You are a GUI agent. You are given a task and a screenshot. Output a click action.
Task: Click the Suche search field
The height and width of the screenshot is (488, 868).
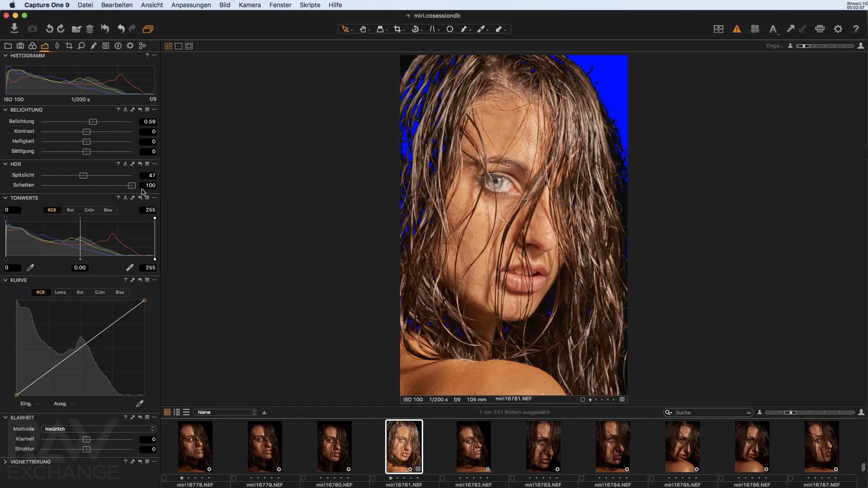pyautogui.click(x=708, y=413)
